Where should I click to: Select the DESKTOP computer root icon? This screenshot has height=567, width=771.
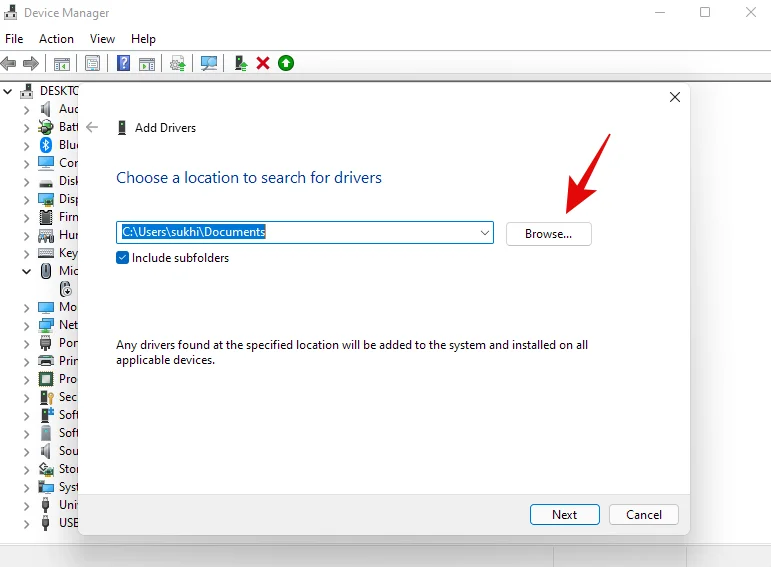[x=27, y=91]
